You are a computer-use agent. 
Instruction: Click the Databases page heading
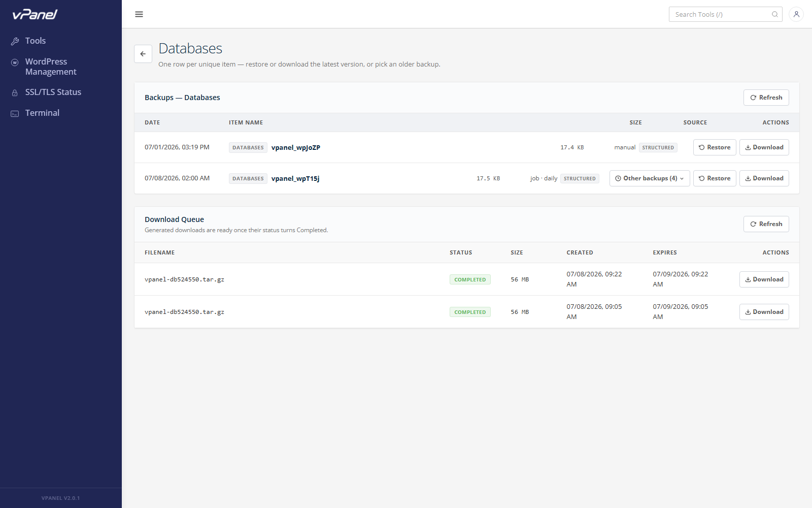click(x=190, y=48)
